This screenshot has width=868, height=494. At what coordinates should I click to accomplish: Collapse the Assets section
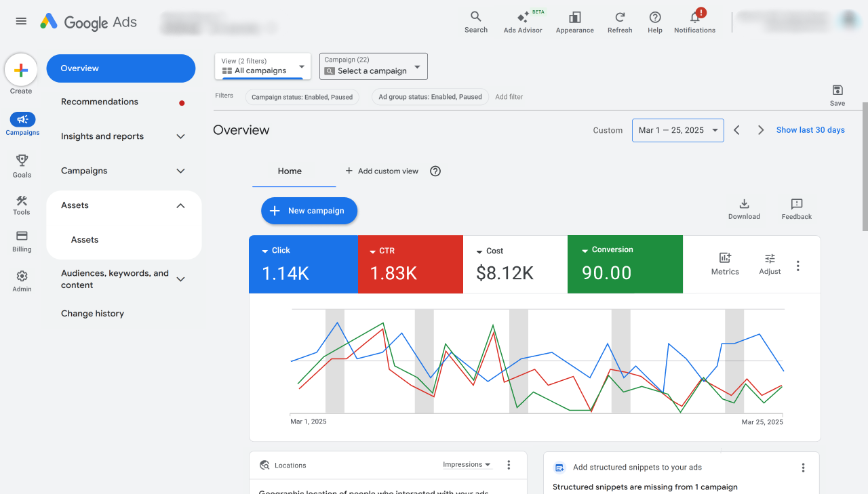(180, 205)
